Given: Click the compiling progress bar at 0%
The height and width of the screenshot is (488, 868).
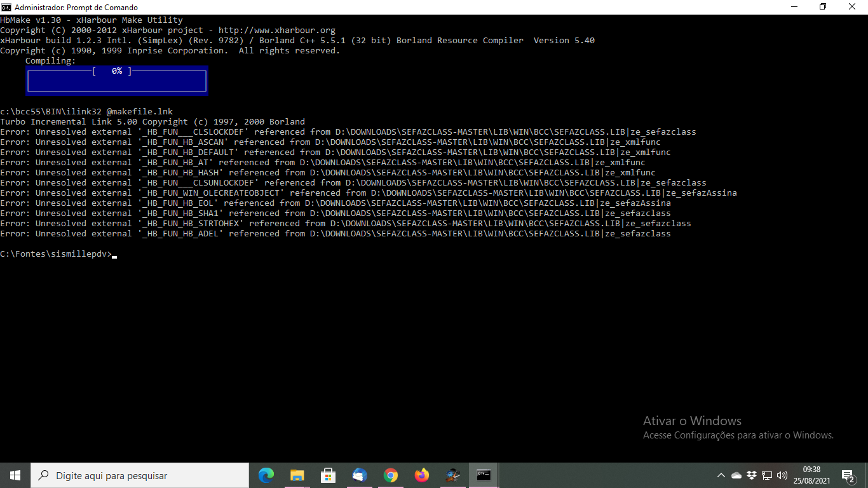Looking at the screenshot, I should click(117, 81).
